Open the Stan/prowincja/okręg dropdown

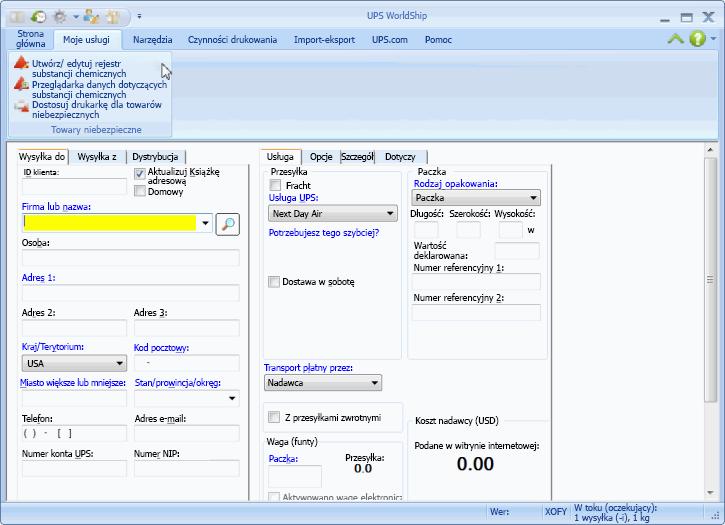coord(187,398)
